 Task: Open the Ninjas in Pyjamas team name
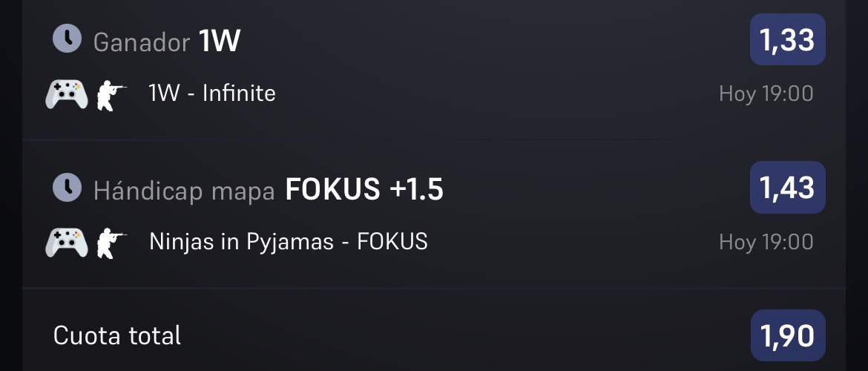click(241, 243)
